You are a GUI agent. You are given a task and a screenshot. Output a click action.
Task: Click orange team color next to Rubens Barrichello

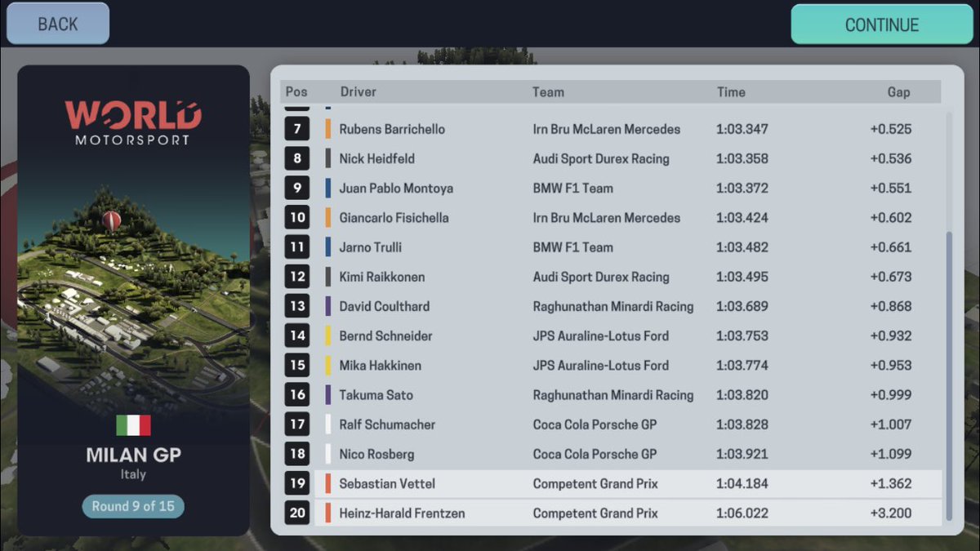point(328,129)
